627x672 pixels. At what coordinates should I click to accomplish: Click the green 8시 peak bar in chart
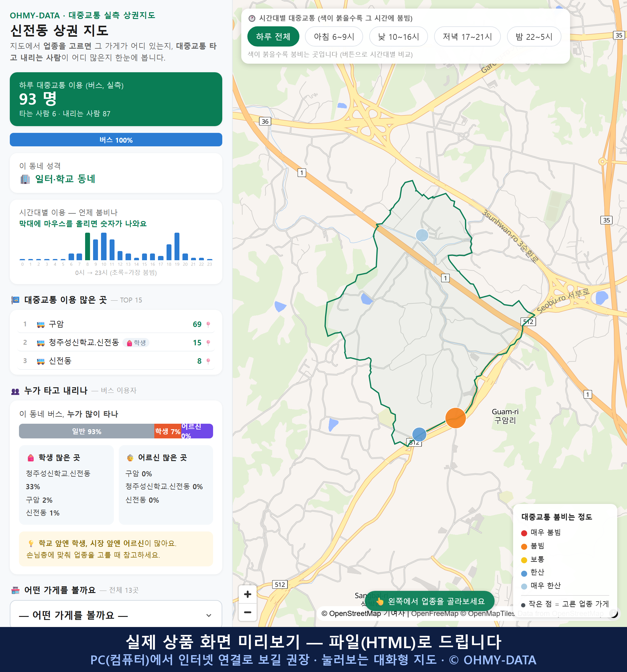click(x=88, y=246)
